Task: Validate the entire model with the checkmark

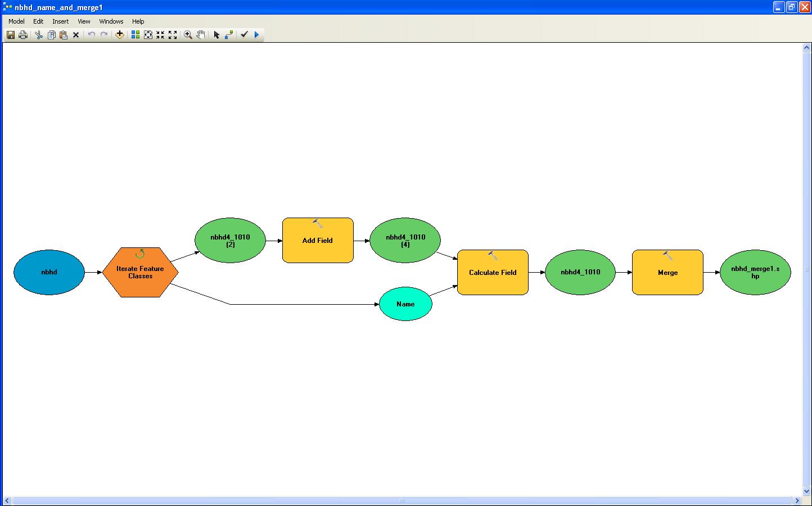Action: click(245, 35)
